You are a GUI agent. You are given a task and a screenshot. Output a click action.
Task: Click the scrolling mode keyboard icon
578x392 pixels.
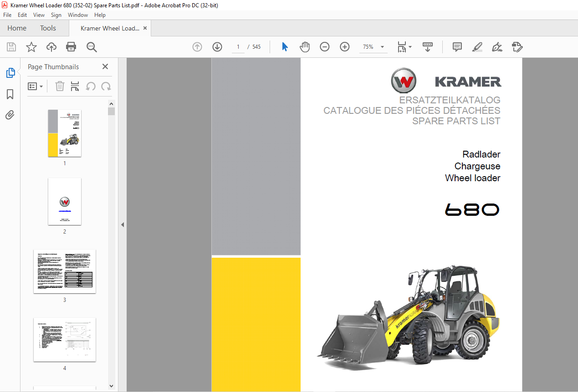(428, 47)
